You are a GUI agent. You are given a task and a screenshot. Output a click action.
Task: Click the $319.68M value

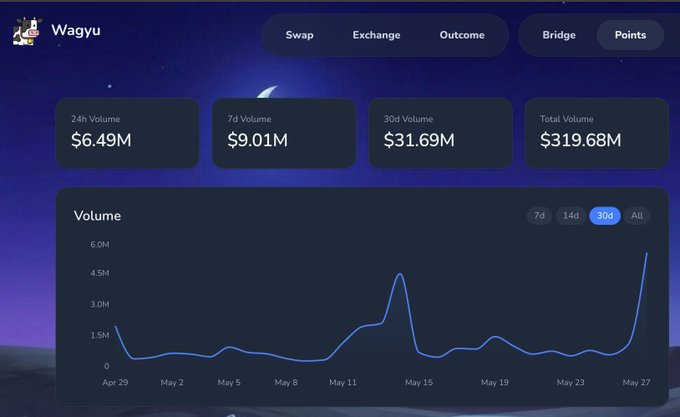(x=580, y=140)
